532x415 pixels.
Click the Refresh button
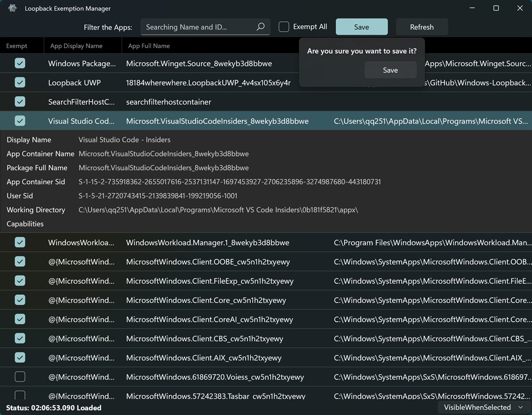tap(422, 27)
